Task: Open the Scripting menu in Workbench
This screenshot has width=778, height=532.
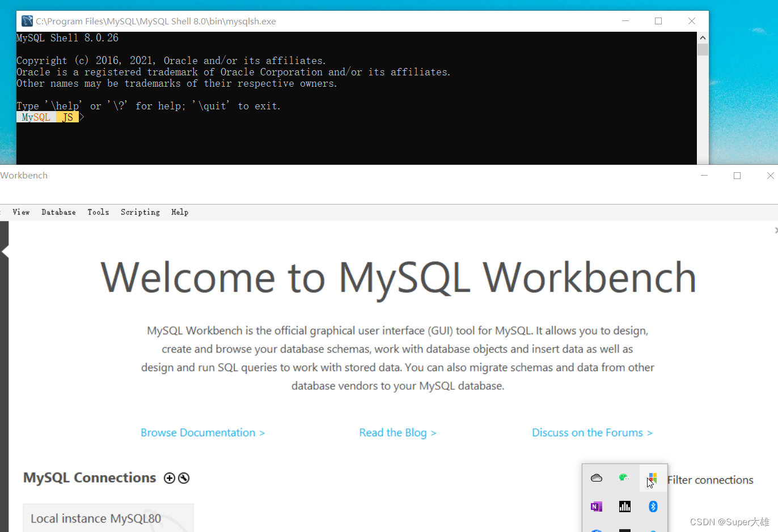Action: click(x=140, y=212)
